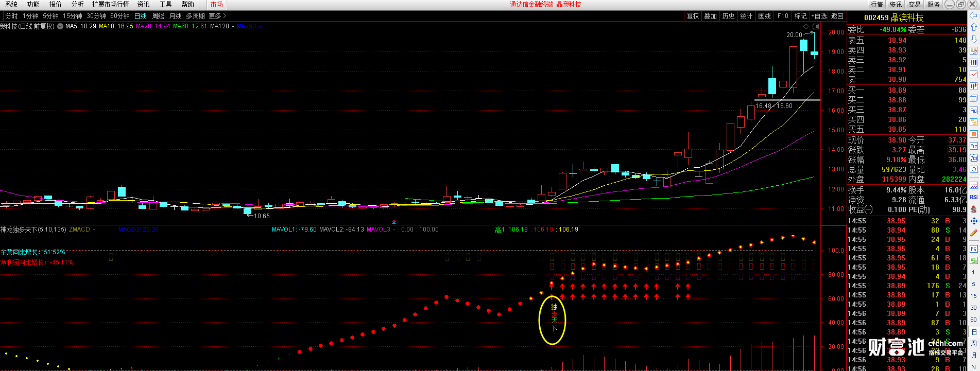Click the list-with-clock sidebar icon

[x=974, y=51]
